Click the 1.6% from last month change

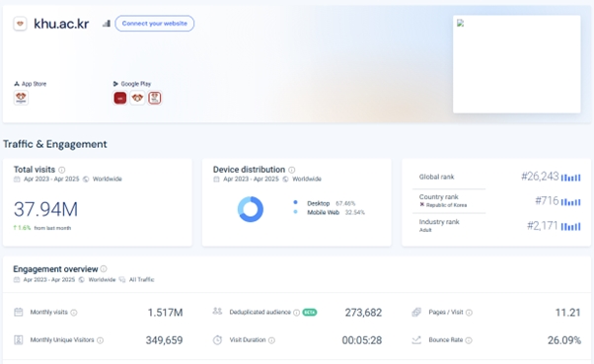pyautogui.click(x=42, y=228)
